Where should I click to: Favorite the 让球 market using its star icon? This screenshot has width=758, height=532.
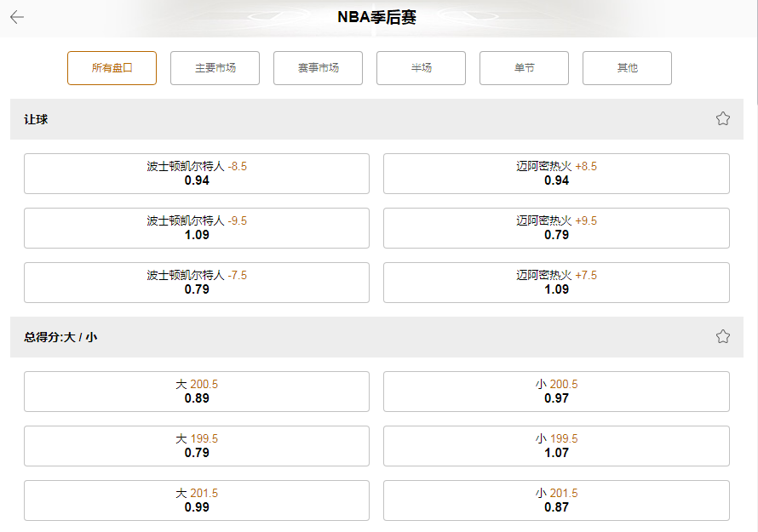[722, 119]
